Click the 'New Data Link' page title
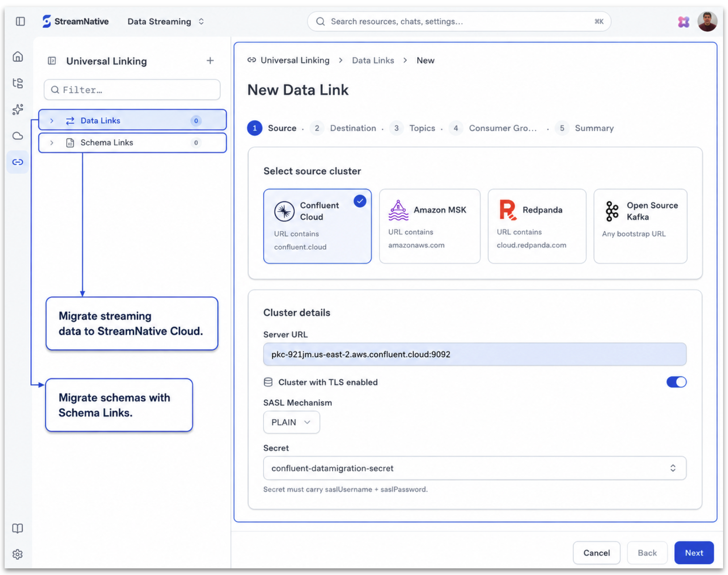Image resolution: width=728 pixels, height=575 pixels. point(298,90)
